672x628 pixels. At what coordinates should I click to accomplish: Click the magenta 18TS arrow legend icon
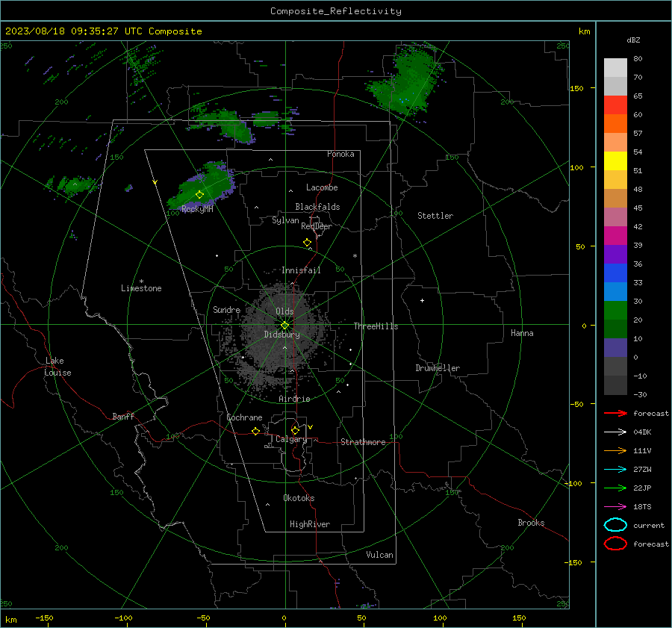click(615, 507)
